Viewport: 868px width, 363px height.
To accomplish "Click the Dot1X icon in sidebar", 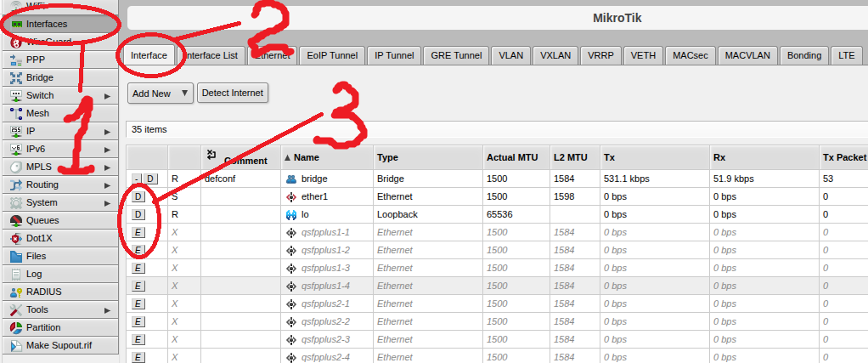I will pyautogui.click(x=15, y=238).
